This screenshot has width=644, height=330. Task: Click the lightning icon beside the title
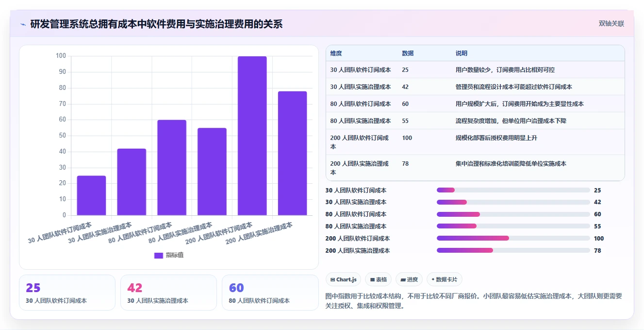(x=23, y=24)
